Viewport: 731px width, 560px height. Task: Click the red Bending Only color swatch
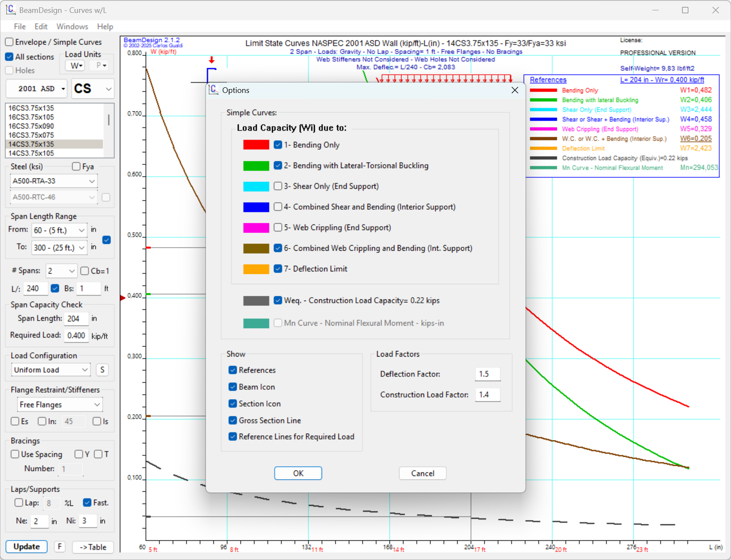[x=256, y=145]
